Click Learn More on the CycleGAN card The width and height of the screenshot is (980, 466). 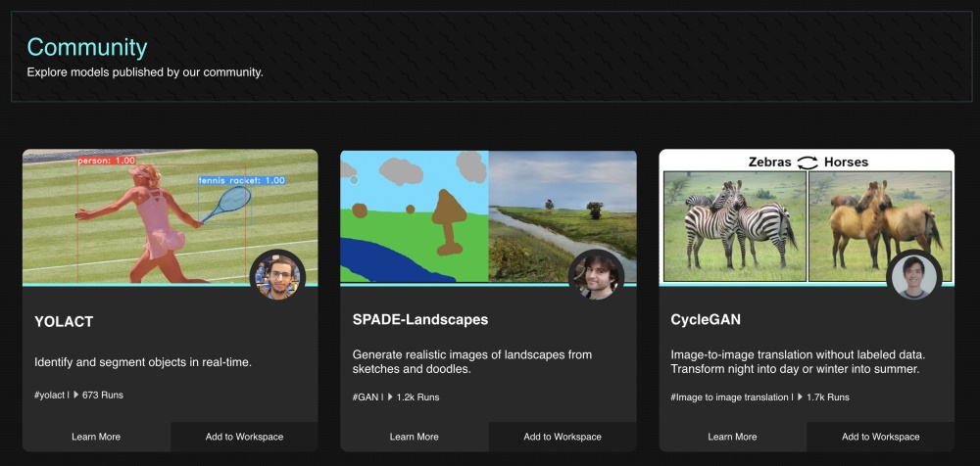(732, 437)
